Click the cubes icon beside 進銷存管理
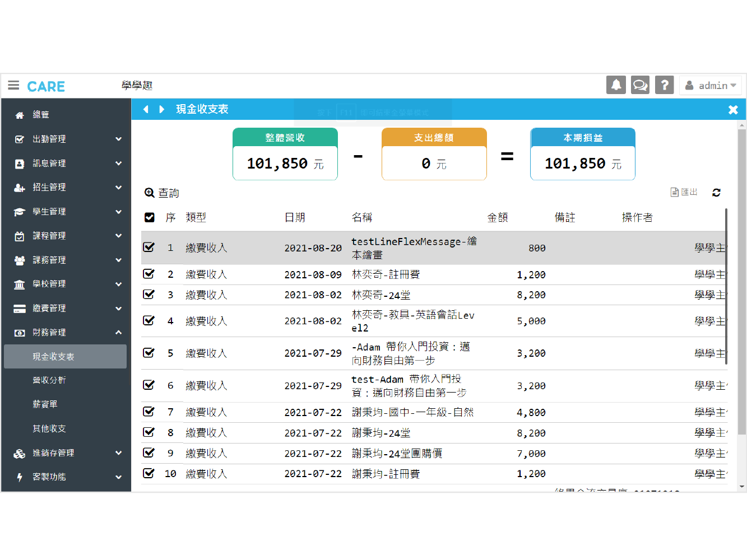Viewport: 747px width, 560px height. point(20,454)
